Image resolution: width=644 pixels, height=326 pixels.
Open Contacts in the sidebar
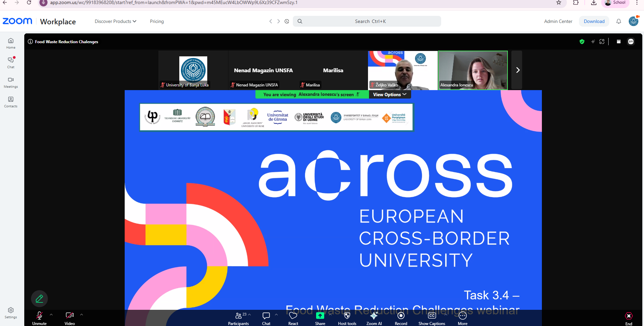pos(11,102)
